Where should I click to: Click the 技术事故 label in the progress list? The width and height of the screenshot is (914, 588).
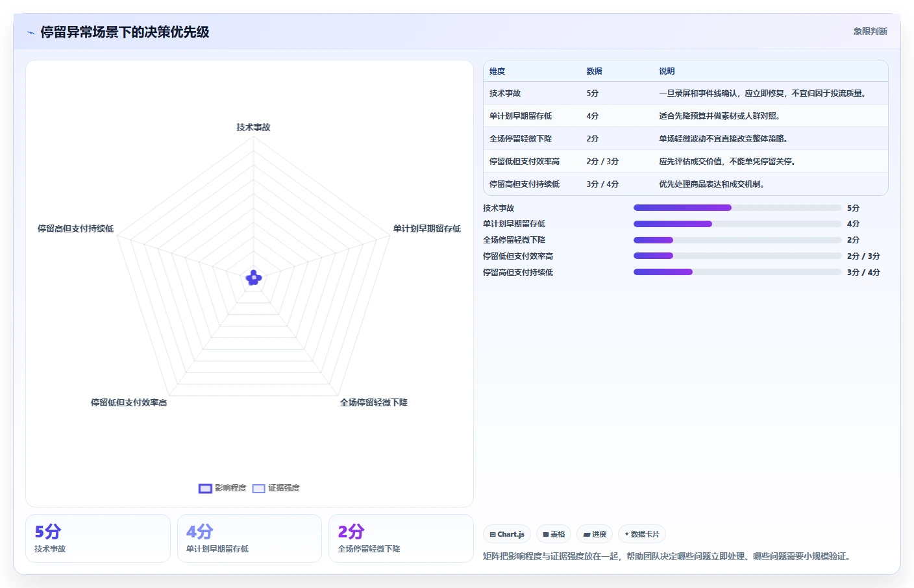499,208
